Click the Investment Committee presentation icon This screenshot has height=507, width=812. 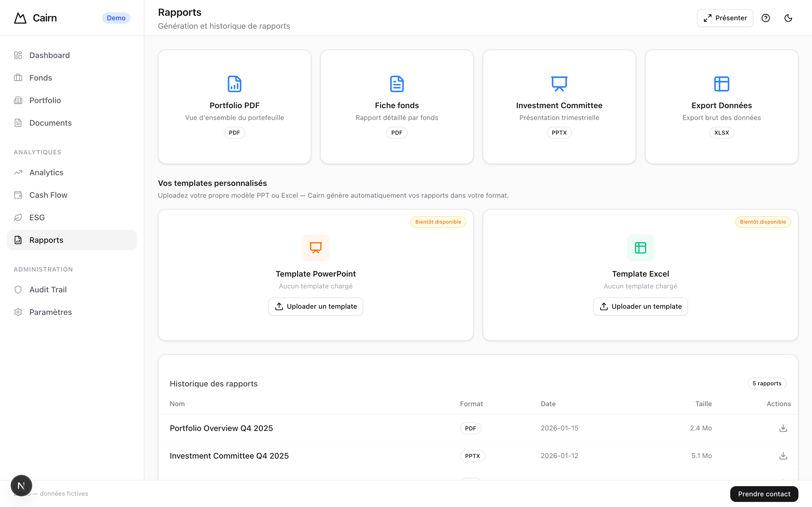(x=559, y=84)
